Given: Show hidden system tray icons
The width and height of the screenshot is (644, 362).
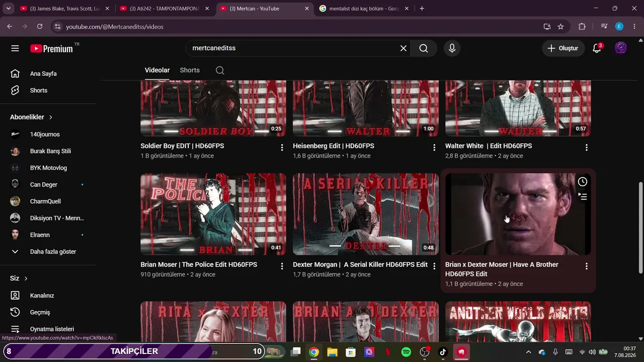Looking at the screenshot, I should coord(528,352).
